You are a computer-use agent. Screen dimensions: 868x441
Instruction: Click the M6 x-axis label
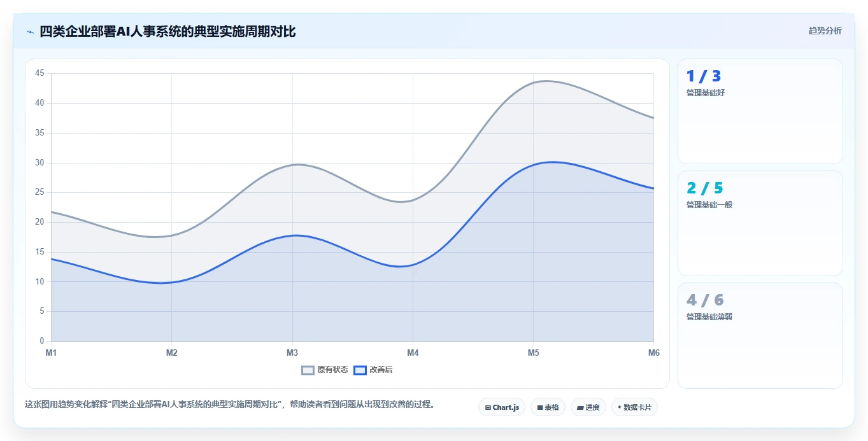tap(653, 352)
